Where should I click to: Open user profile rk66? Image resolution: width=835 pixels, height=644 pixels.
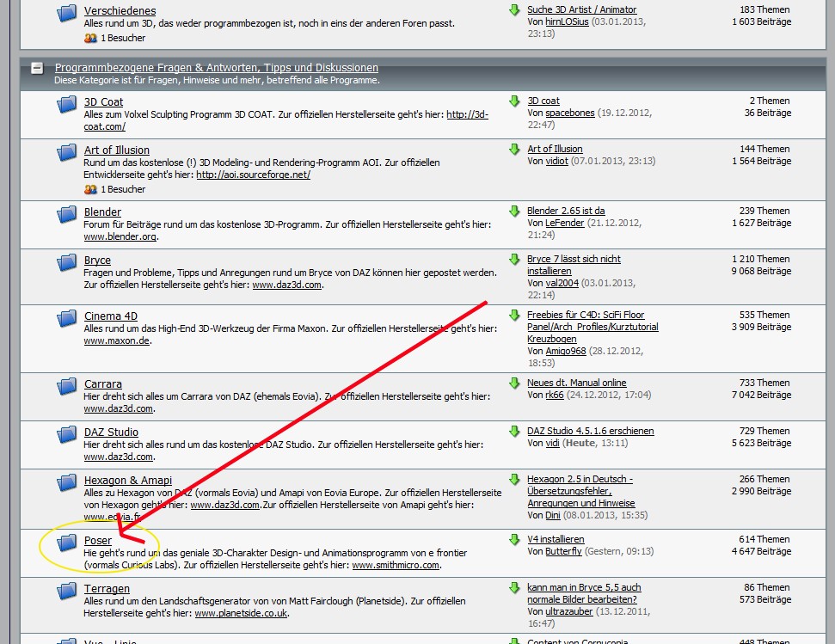[x=555, y=395]
